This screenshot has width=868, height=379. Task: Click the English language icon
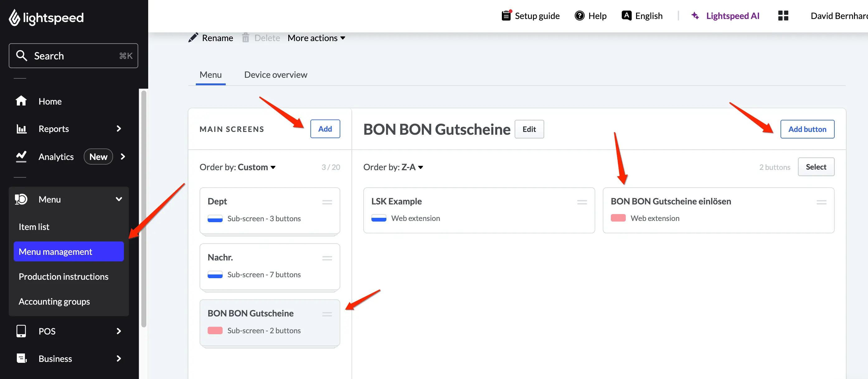pyautogui.click(x=626, y=16)
